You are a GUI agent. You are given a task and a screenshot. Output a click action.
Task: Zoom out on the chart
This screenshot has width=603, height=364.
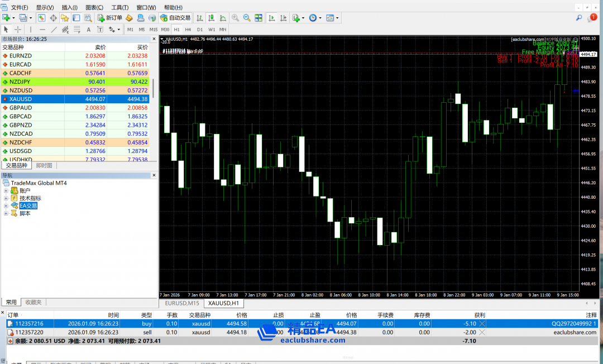(247, 18)
